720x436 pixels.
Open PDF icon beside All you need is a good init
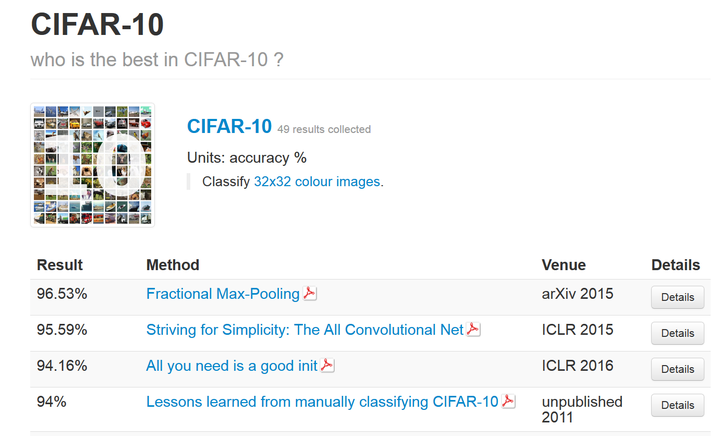click(327, 366)
